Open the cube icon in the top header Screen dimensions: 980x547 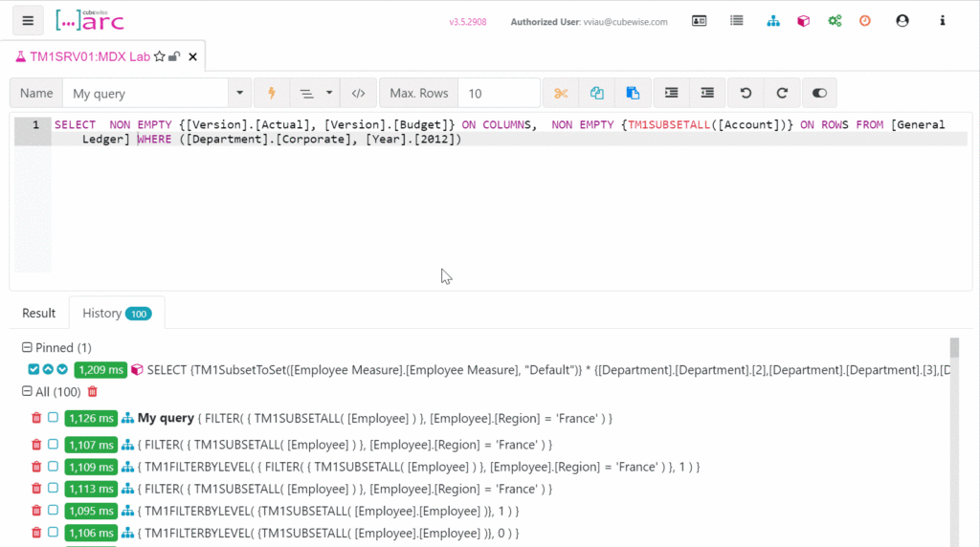click(x=804, y=20)
